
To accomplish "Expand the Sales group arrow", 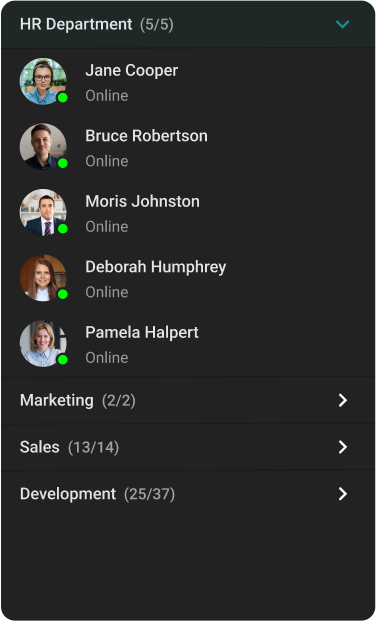I will pyautogui.click(x=343, y=447).
